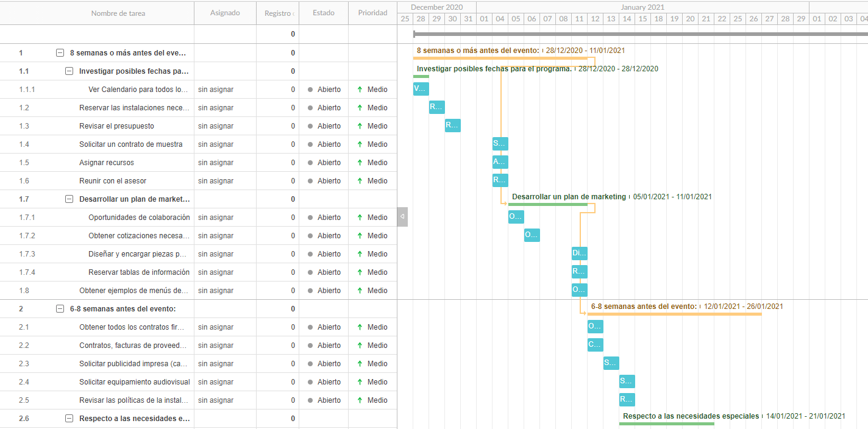The height and width of the screenshot is (429, 868).
Task: Select task 'Reunir con el asesor'
Action: [x=113, y=181]
